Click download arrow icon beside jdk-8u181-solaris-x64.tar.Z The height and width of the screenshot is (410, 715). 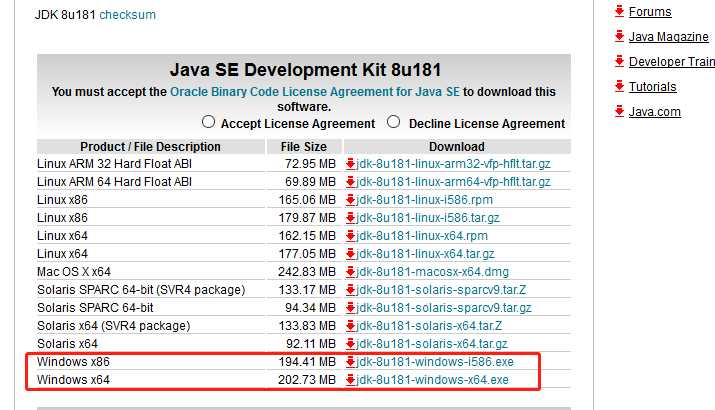click(350, 326)
